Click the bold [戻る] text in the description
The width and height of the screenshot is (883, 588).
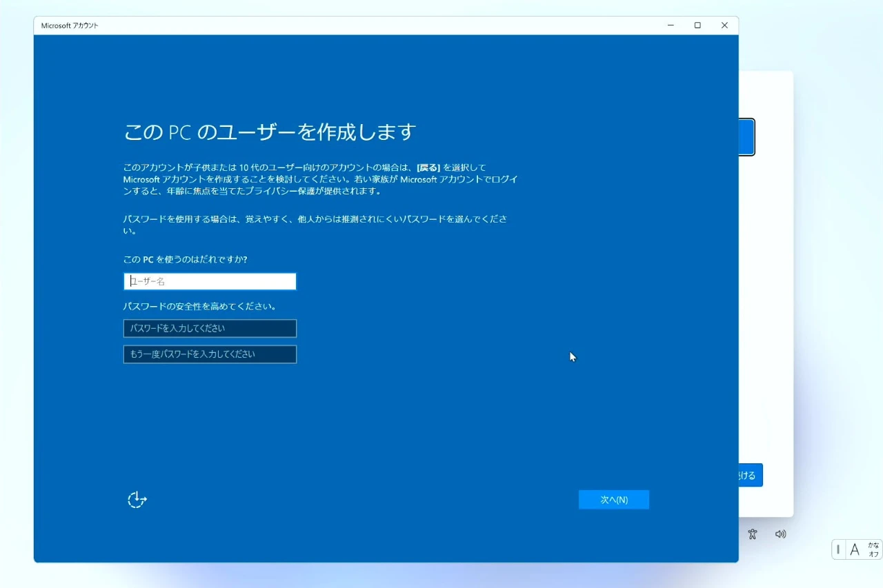tap(428, 168)
